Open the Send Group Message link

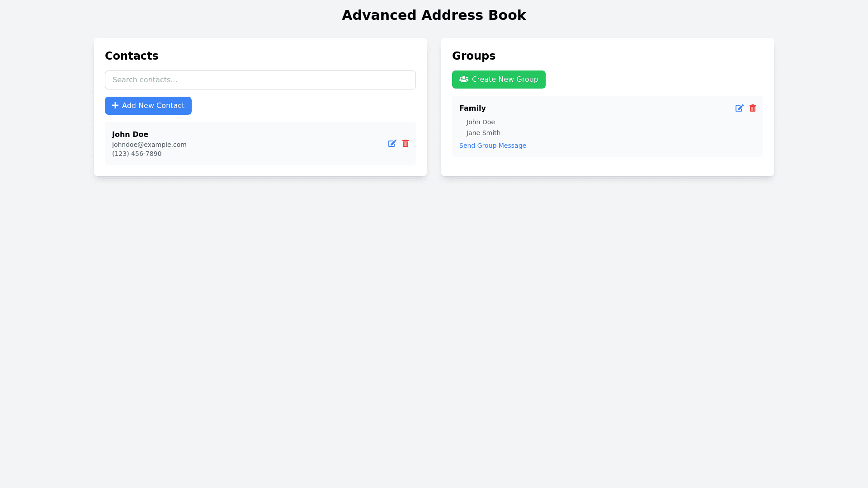492,145
